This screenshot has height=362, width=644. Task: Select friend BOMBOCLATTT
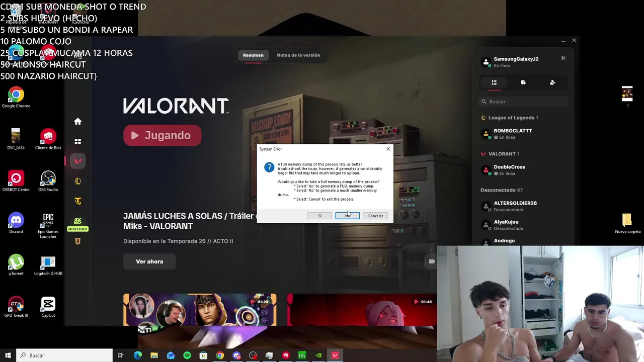tap(523, 134)
